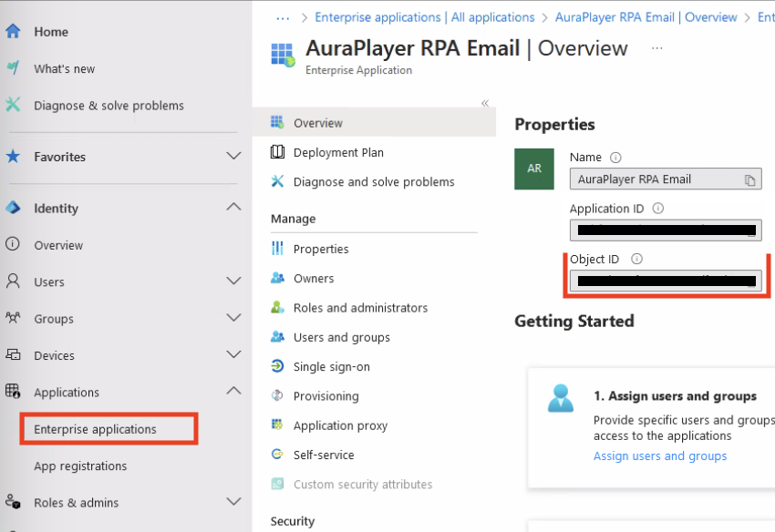Click the Roles & admins icon

point(13,502)
